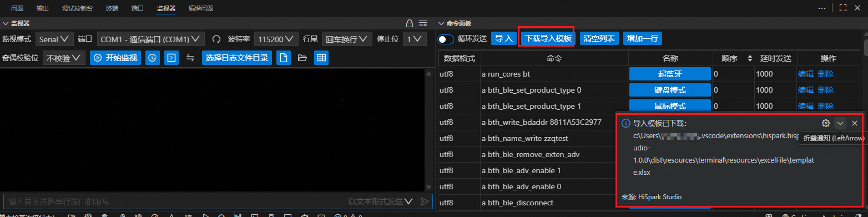Click the serial message input field
Image resolution: width=868 pixels, height=217 pixels.
(175, 201)
